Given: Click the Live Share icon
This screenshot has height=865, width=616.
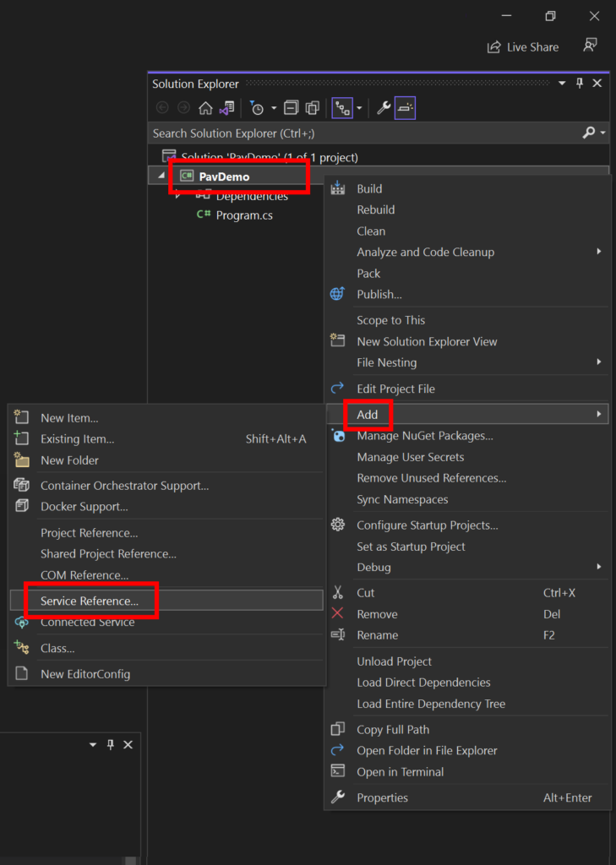Looking at the screenshot, I should [x=494, y=47].
